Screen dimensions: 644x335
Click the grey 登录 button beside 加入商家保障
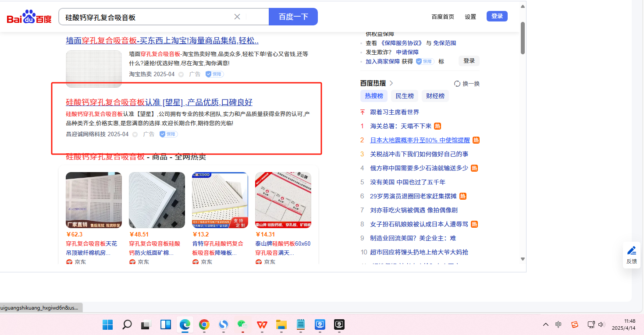469,61
